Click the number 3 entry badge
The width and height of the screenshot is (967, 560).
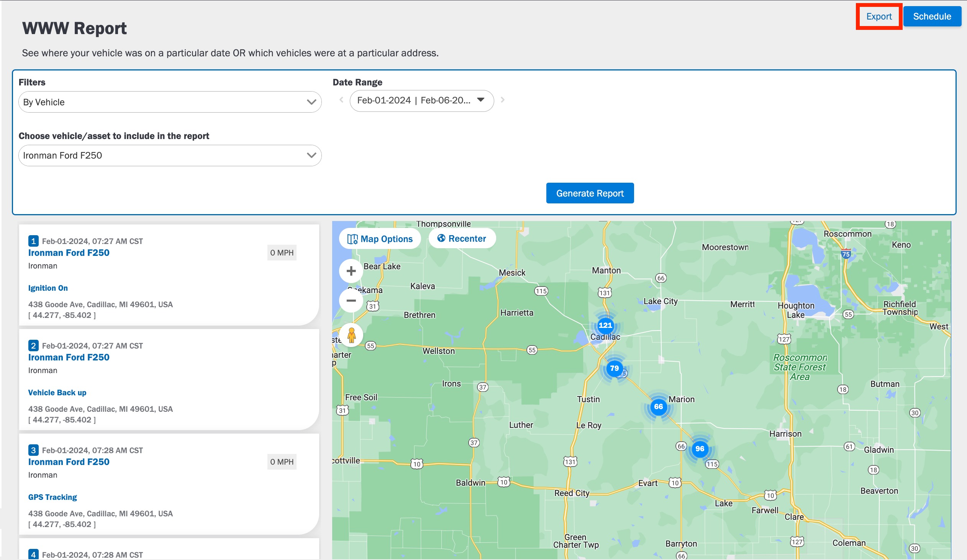pyautogui.click(x=33, y=450)
